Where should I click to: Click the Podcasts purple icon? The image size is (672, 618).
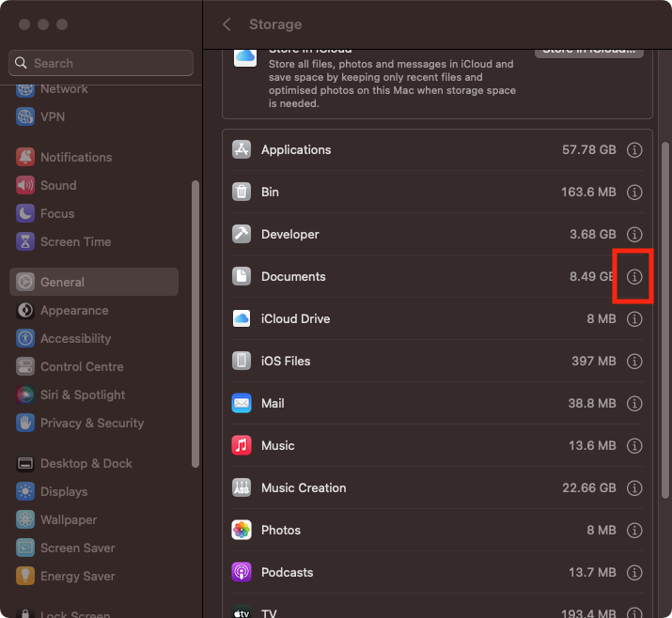pyautogui.click(x=242, y=572)
